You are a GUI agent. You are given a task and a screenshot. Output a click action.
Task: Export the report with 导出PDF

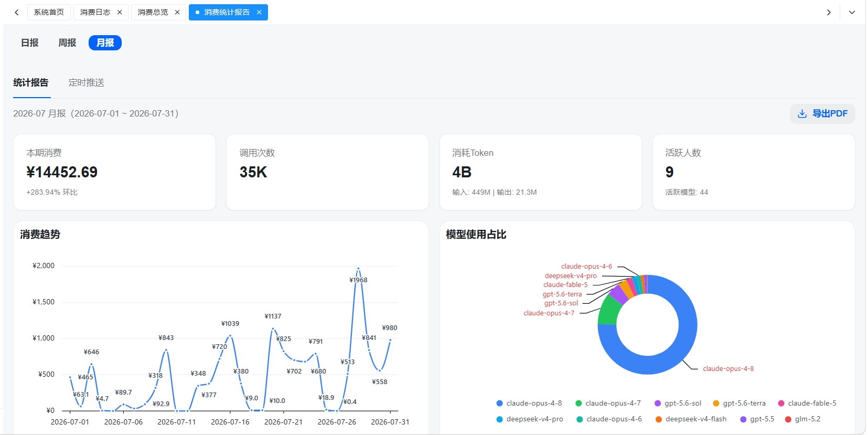[822, 114]
